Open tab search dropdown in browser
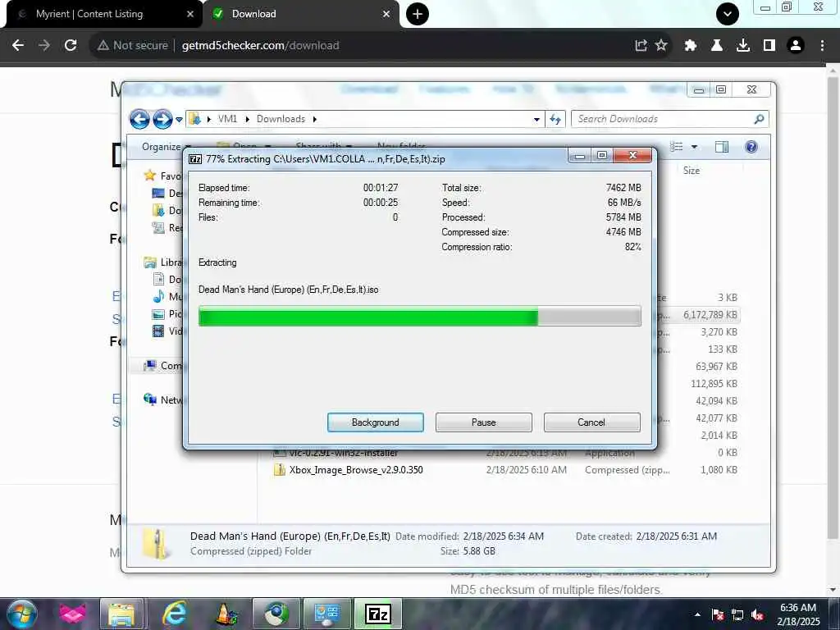Image resolution: width=840 pixels, height=630 pixels. (727, 14)
